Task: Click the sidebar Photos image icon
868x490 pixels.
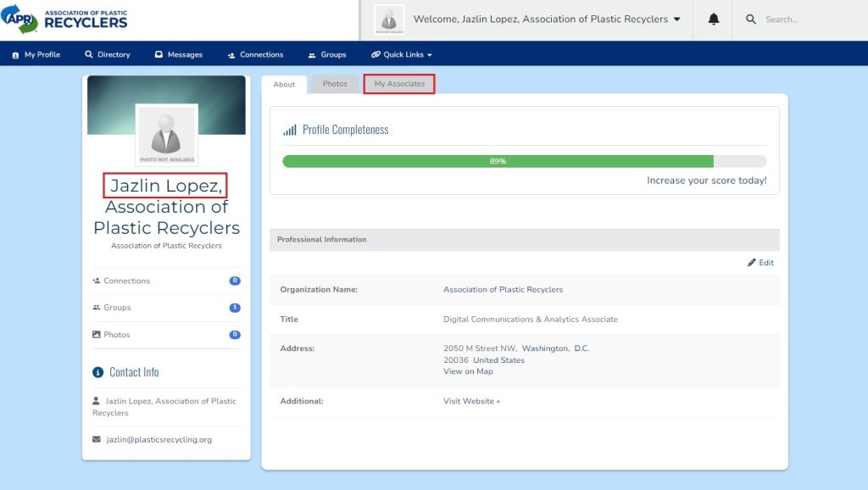Action: 97,334
